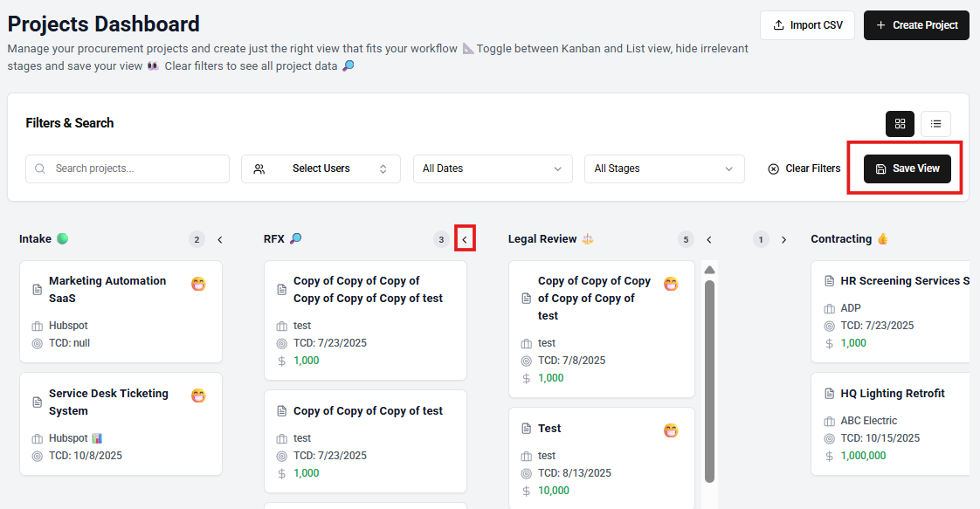
Task: Click the Save View button
Action: [x=907, y=169]
